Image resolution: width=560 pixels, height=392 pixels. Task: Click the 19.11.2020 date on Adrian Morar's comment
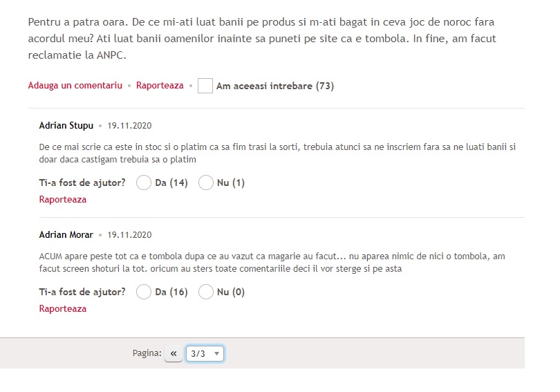tap(130, 235)
